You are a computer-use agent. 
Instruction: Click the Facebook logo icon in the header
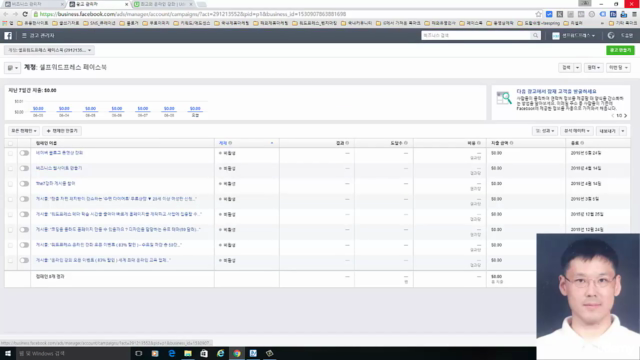(8, 36)
